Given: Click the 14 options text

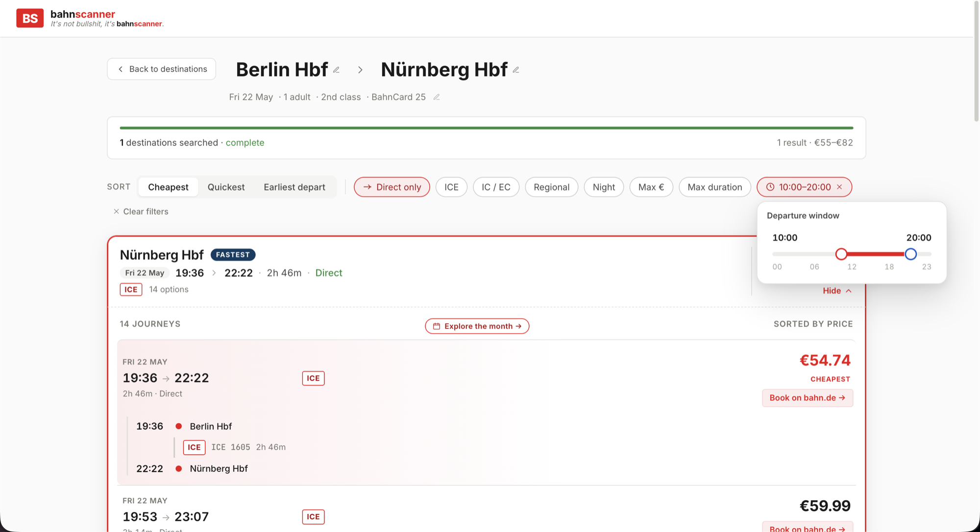Looking at the screenshot, I should tap(169, 290).
